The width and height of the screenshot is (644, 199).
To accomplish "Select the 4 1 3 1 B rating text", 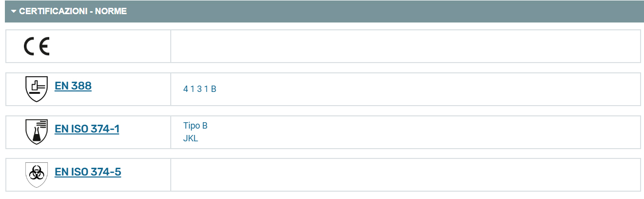I will pos(200,89).
